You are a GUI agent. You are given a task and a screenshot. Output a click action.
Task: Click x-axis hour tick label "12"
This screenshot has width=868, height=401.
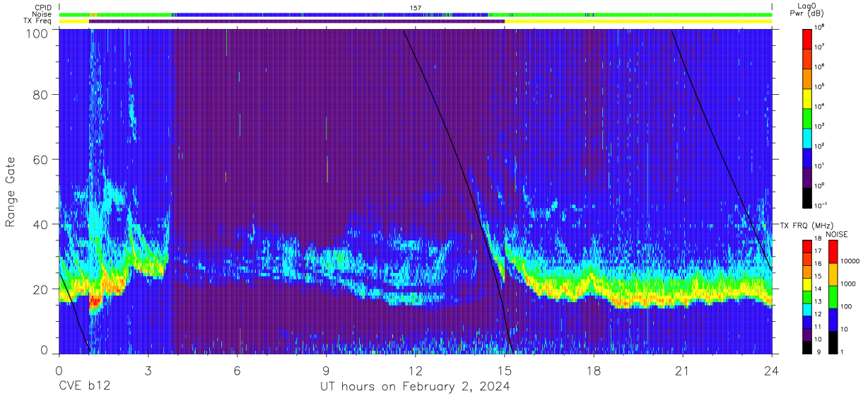[416, 370]
